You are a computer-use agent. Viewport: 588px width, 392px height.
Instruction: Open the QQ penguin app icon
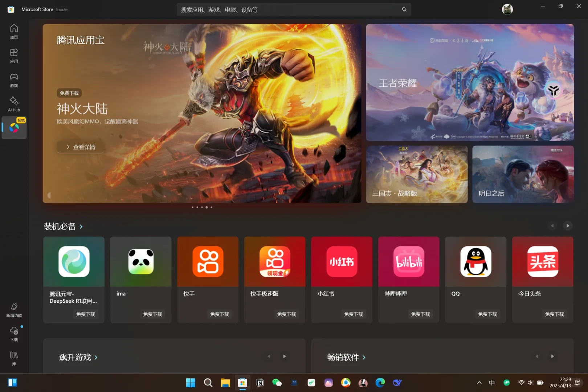click(475, 261)
